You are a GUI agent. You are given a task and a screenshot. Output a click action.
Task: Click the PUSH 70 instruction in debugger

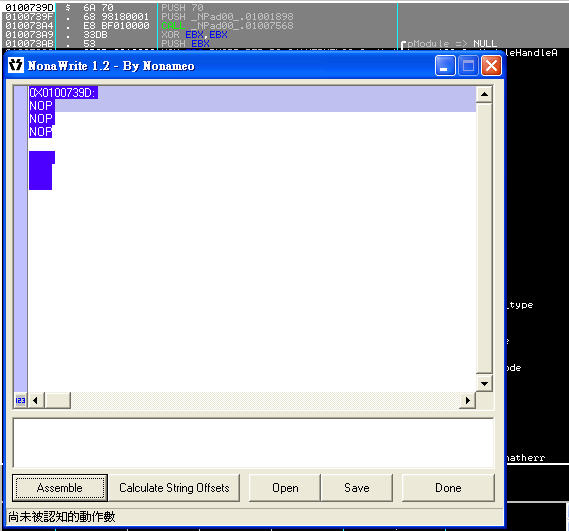click(x=183, y=8)
